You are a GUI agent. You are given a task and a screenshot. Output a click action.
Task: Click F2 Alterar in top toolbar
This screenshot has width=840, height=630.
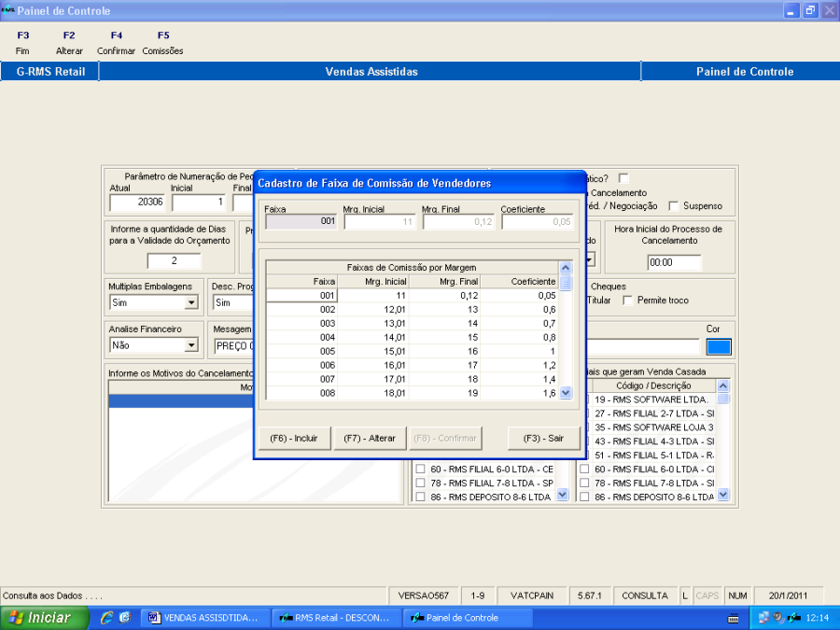tap(69, 43)
